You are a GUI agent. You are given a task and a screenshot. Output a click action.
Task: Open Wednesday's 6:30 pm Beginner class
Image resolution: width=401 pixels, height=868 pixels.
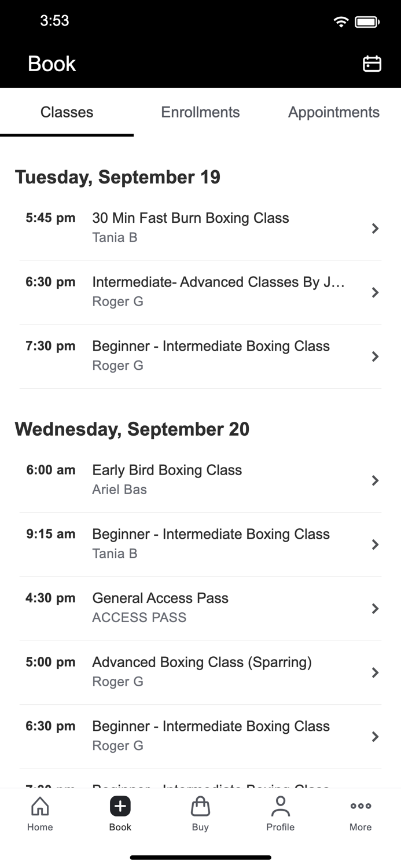pyautogui.click(x=200, y=735)
